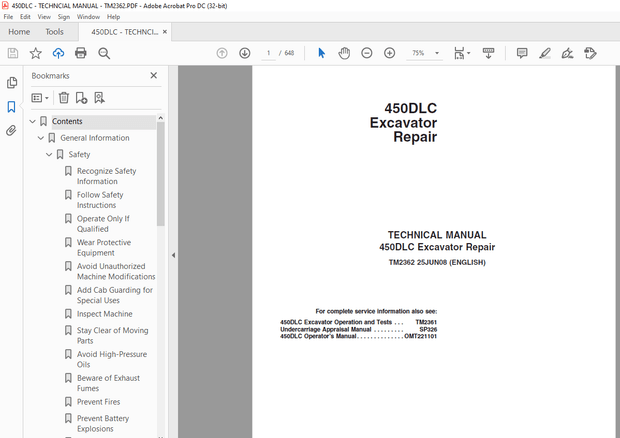Add a new bookmark
This screenshot has height=438, width=620.
(81, 98)
